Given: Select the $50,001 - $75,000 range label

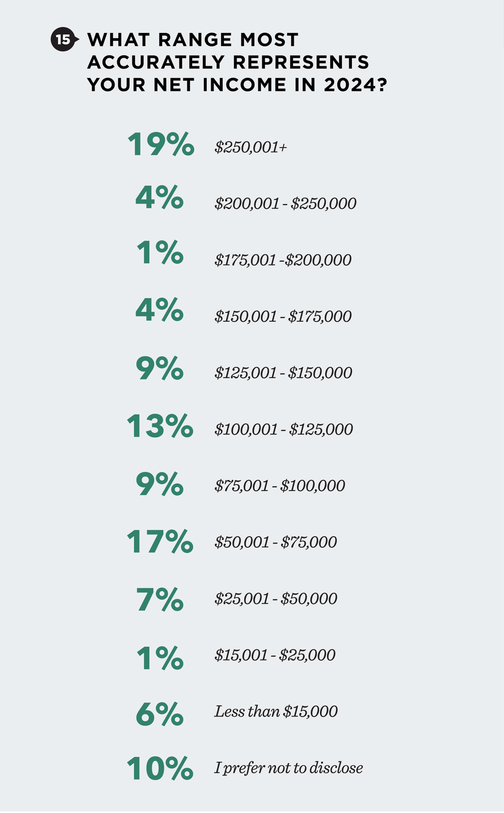Looking at the screenshot, I should click(x=275, y=542).
